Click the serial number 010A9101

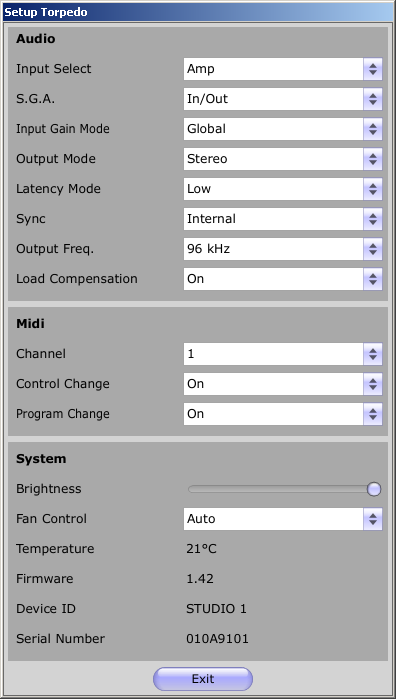pos(217,639)
